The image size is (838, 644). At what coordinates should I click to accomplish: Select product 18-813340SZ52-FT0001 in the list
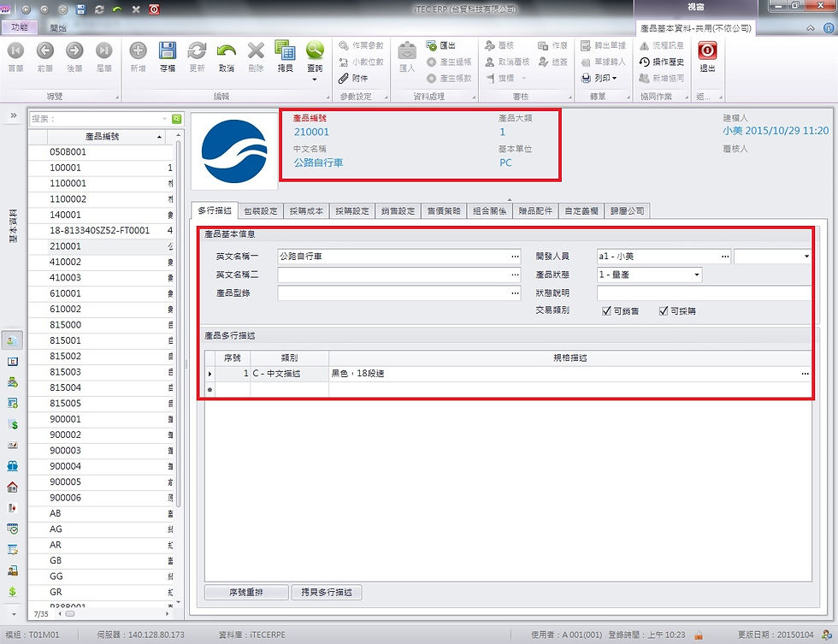point(102,230)
